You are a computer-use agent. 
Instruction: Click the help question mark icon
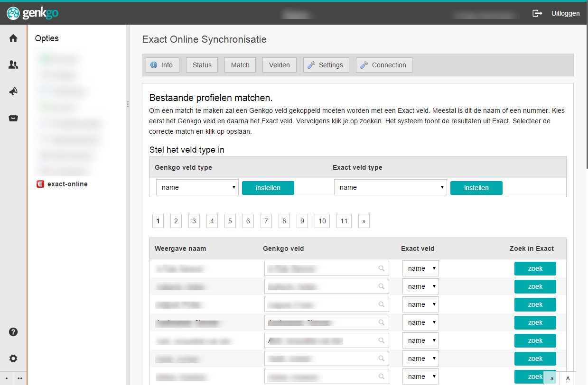[x=13, y=332]
